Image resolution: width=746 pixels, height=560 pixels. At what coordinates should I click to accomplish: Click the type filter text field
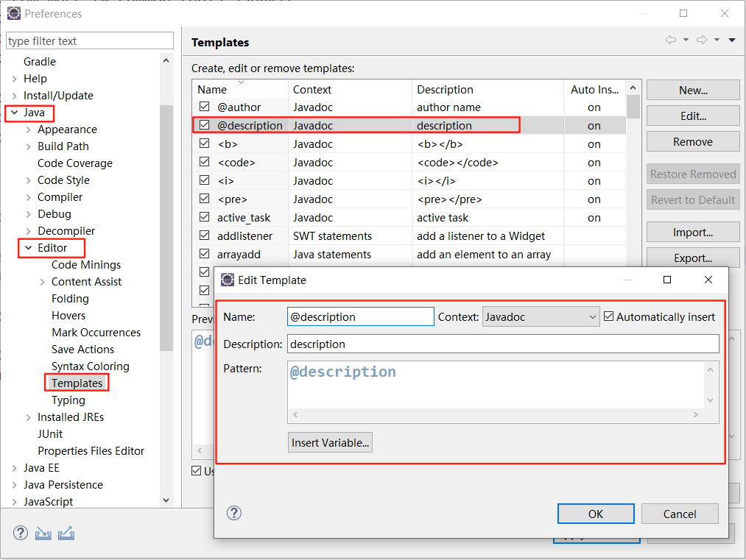pos(90,41)
